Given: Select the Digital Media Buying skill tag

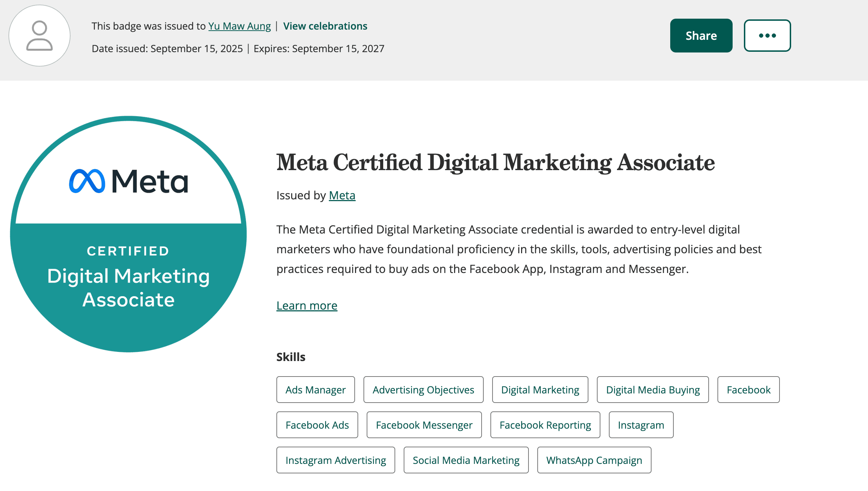Looking at the screenshot, I should click(x=653, y=390).
